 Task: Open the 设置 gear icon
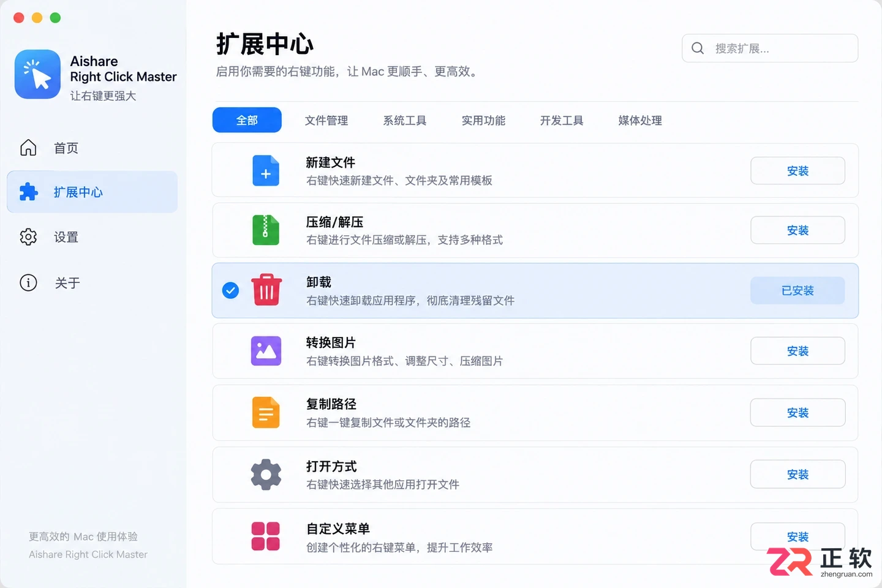[28, 237]
